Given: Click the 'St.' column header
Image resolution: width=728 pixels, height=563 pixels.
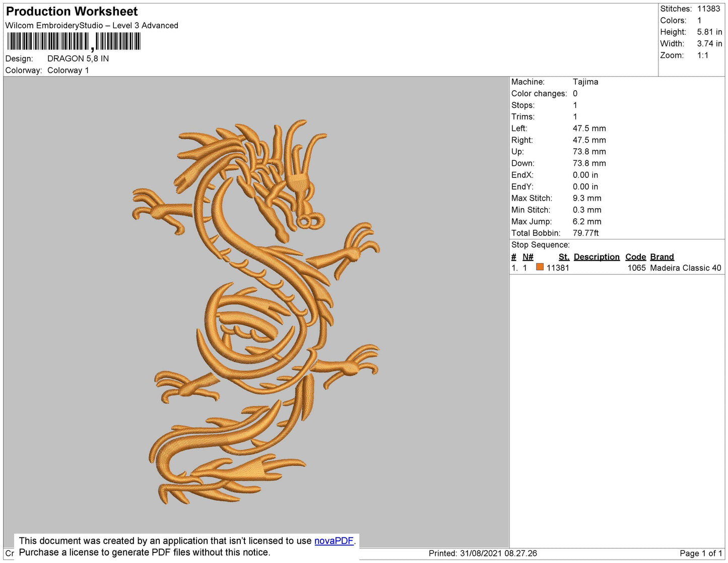Looking at the screenshot, I should point(564,257).
